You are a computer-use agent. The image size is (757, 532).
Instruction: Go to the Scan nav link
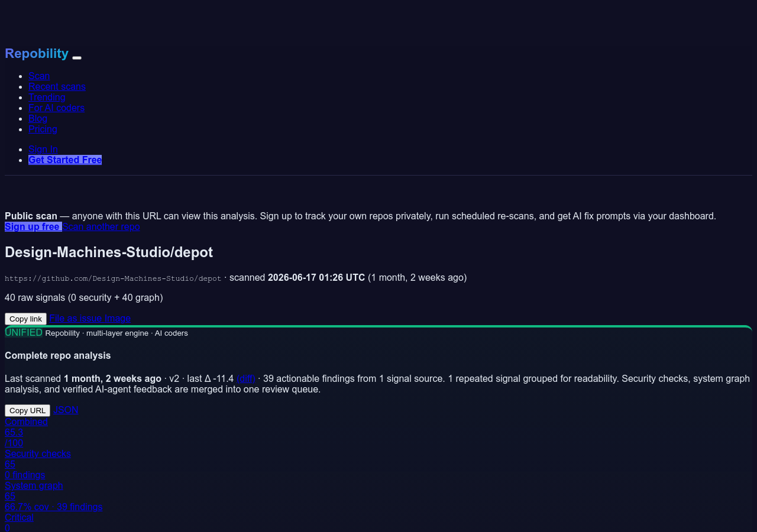click(x=39, y=76)
